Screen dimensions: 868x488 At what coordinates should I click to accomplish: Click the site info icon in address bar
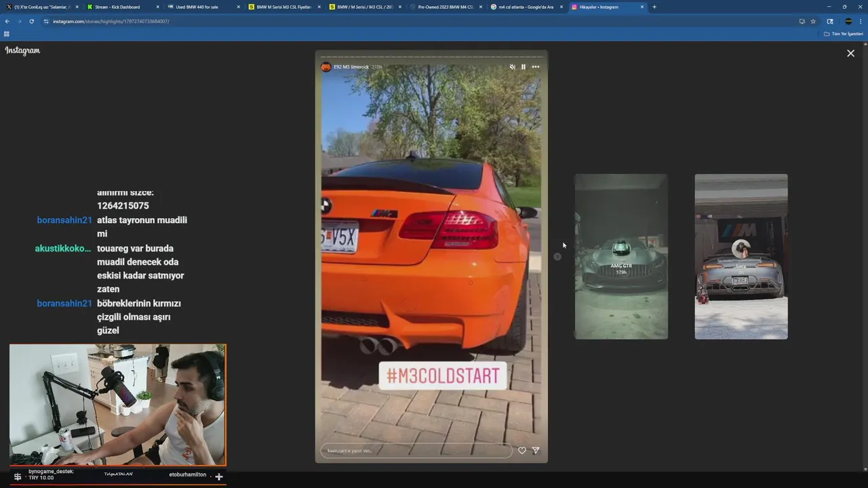coord(46,21)
